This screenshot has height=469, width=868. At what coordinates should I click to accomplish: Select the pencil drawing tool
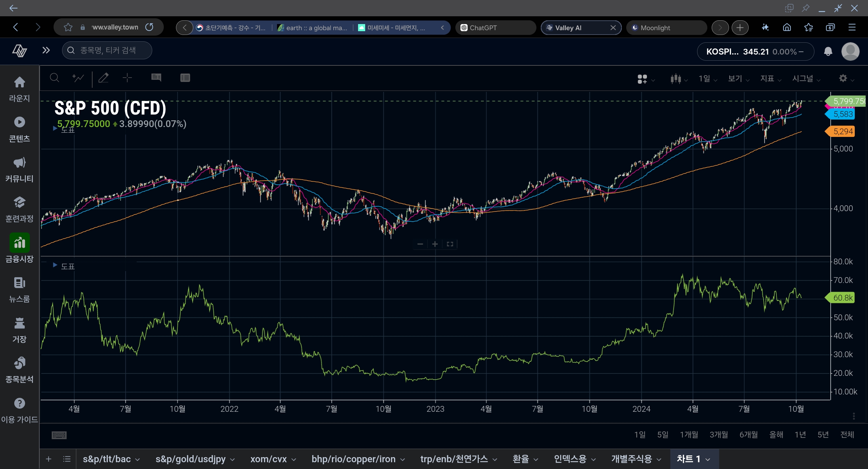click(103, 78)
